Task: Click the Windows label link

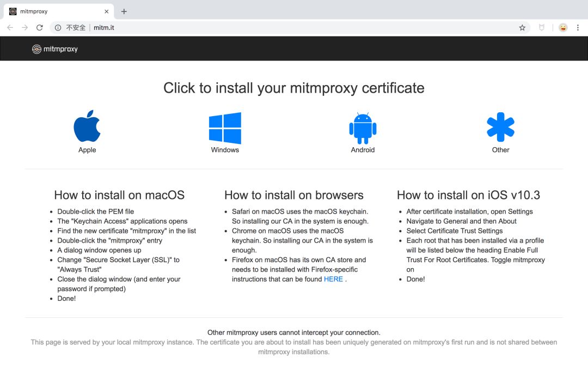Action: [x=225, y=150]
